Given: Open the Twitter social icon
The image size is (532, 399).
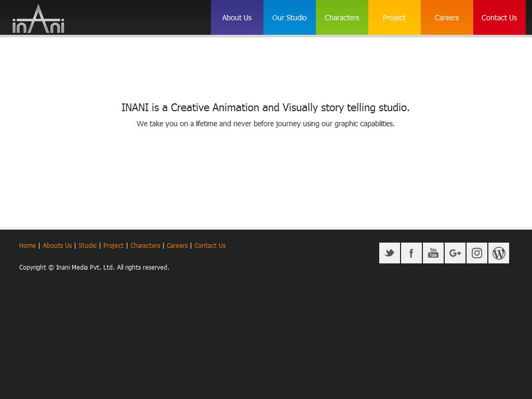Looking at the screenshot, I should click(x=390, y=253).
